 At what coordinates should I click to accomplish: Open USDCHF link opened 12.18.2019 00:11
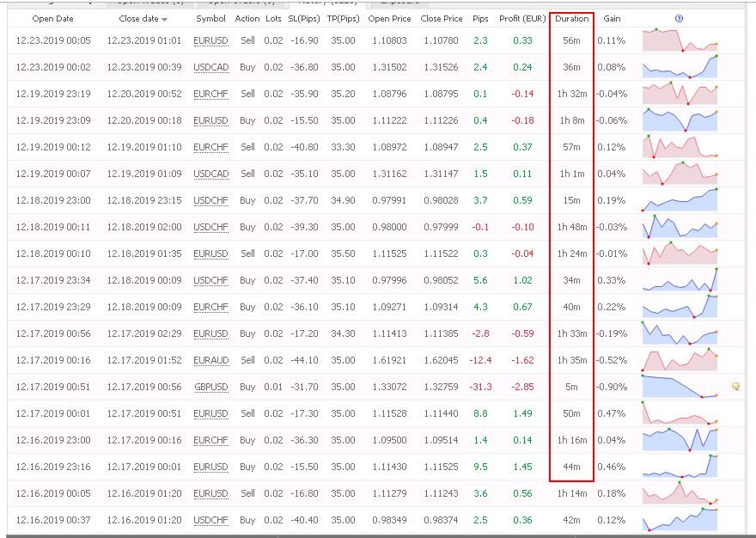tap(210, 227)
